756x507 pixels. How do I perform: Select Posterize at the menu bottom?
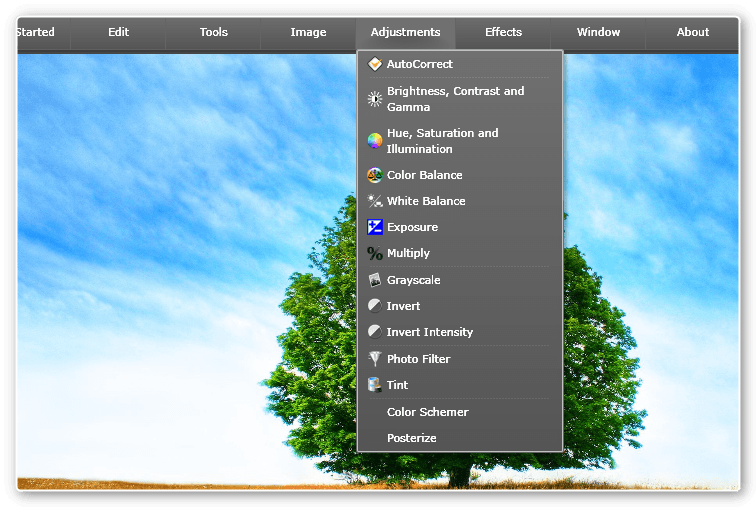pos(411,438)
